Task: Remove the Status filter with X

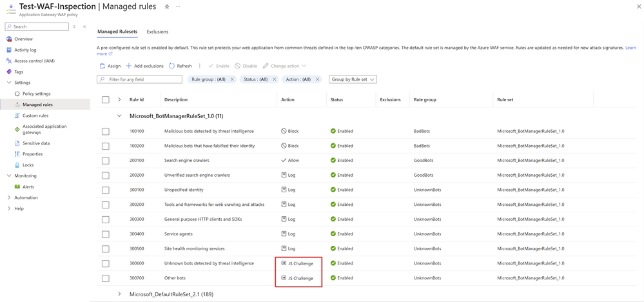Action: coord(275,79)
